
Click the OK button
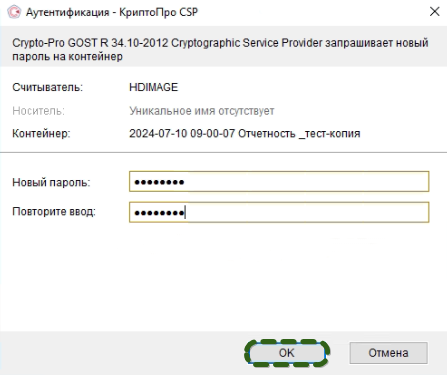point(287,353)
